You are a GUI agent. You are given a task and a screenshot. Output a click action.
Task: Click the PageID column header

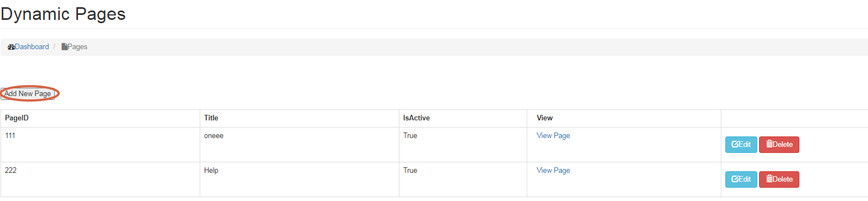point(17,118)
